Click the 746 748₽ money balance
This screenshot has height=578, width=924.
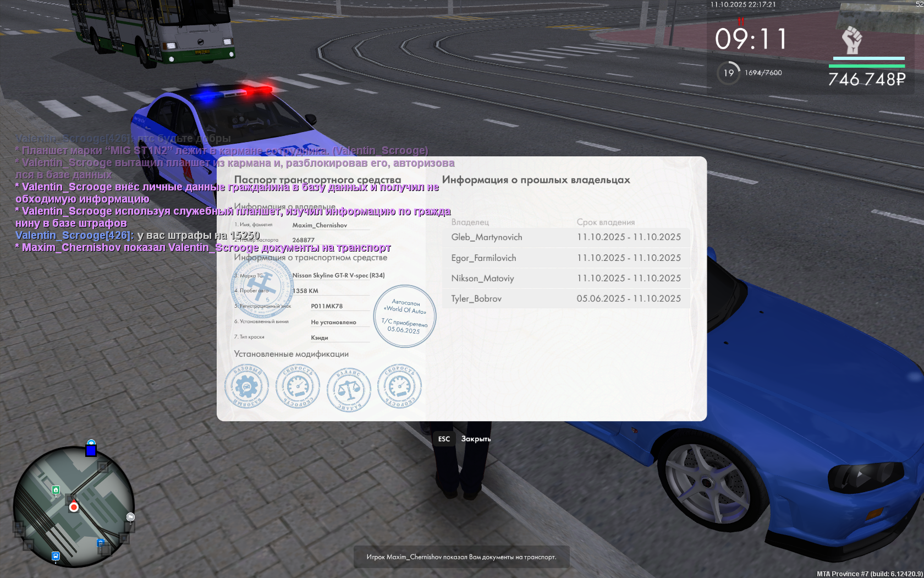pos(867,80)
